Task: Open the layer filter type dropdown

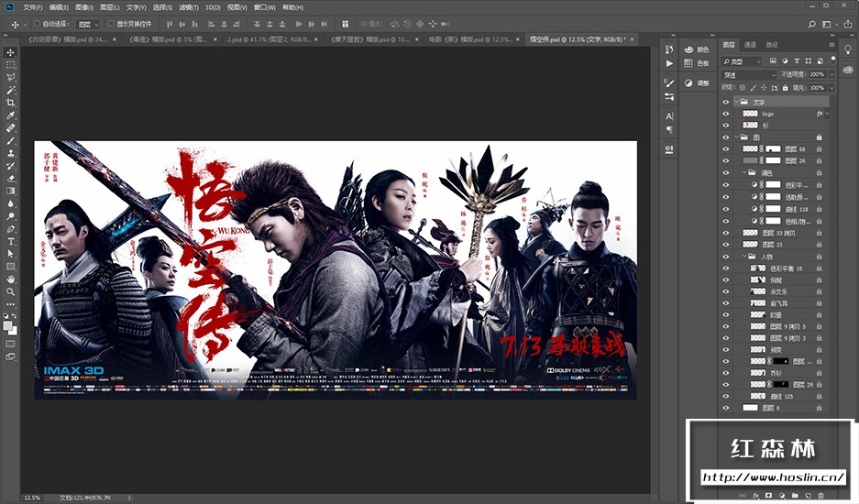Action: coord(742,61)
